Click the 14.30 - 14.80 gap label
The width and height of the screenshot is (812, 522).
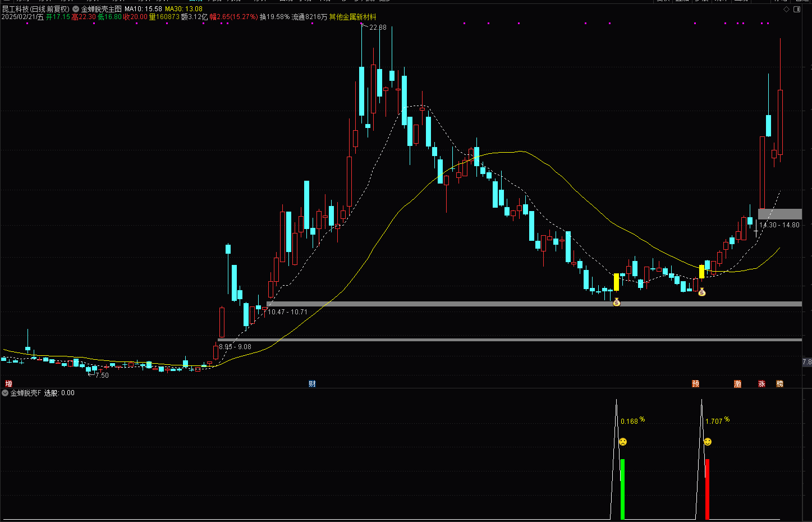point(779,225)
